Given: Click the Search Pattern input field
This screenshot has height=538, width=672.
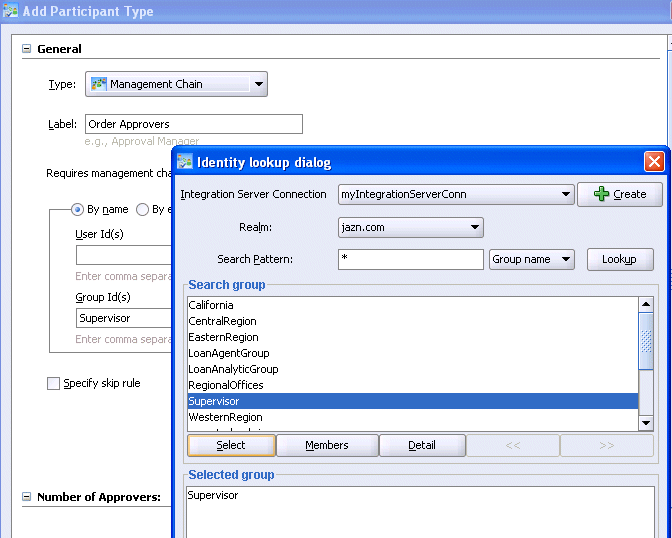Looking at the screenshot, I should click(x=411, y=259).
